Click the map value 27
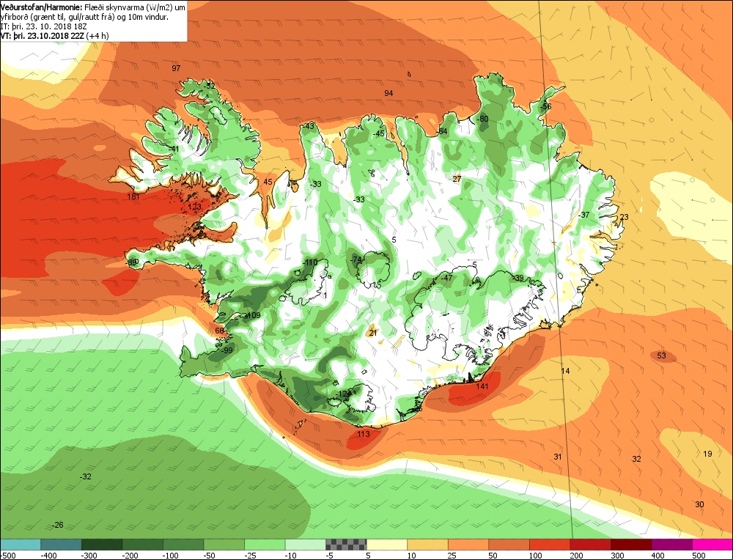The width and height of the screenshot is (733, 560). [x=457, y=179]
